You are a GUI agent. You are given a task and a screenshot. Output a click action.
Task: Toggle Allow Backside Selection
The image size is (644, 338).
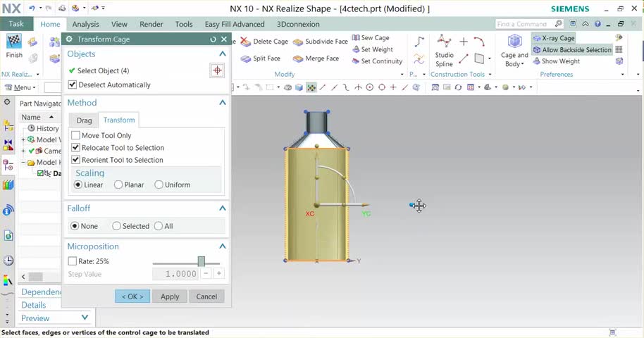point(572,50)
